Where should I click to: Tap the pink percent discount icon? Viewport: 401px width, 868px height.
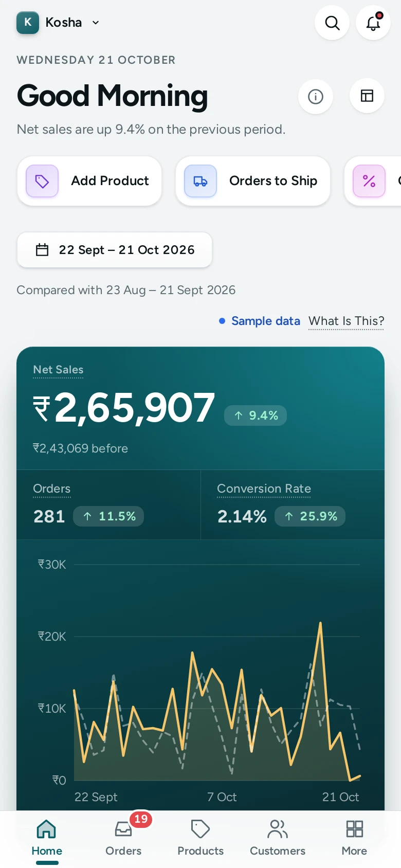point(369,181)
